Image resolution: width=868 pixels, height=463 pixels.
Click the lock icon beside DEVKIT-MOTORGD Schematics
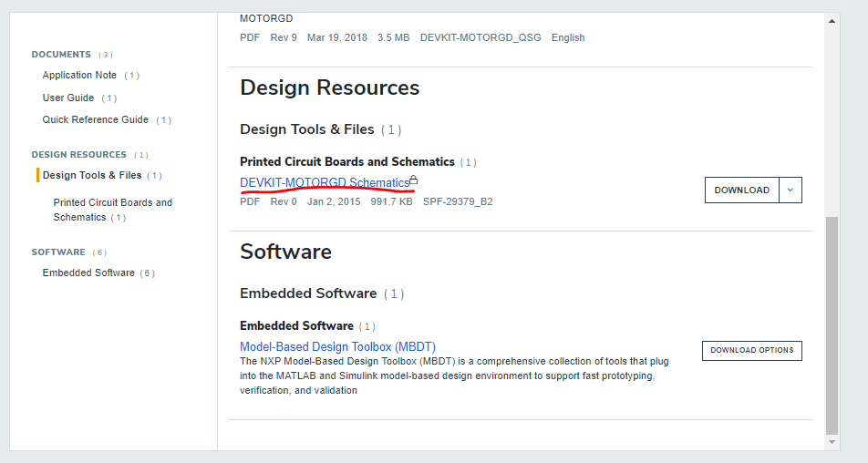[414, 180]
